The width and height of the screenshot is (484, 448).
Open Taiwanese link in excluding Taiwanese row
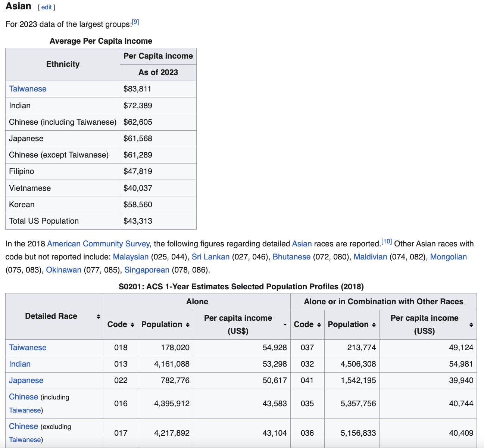click(25, 440)
